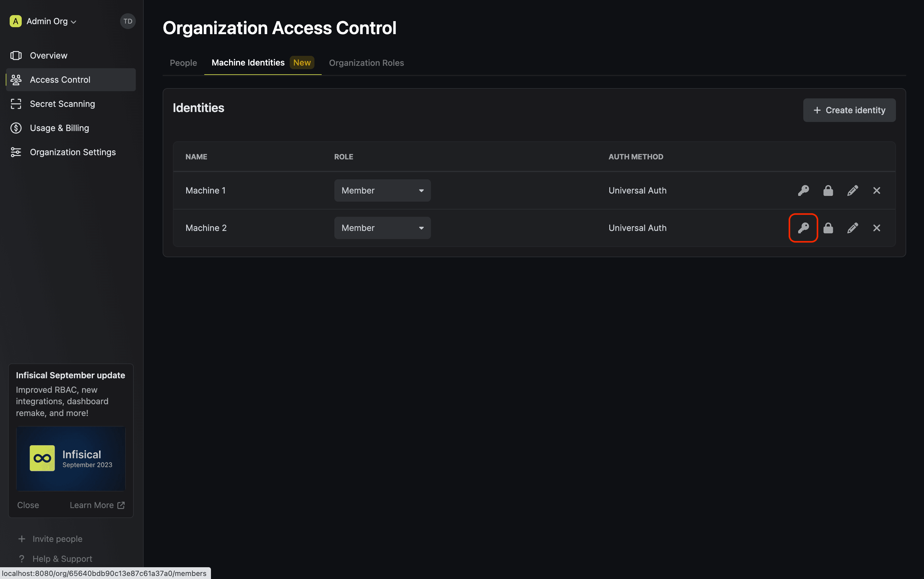Click the lock icon for Machine 1
Screen dimensions: 924x579
(828, 190)
